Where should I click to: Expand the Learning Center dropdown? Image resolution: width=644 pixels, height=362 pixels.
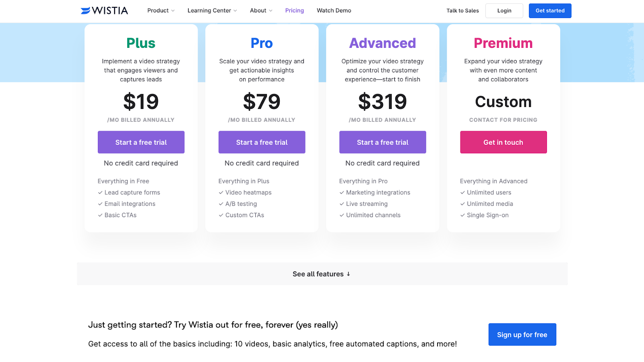tap(212, 10)
